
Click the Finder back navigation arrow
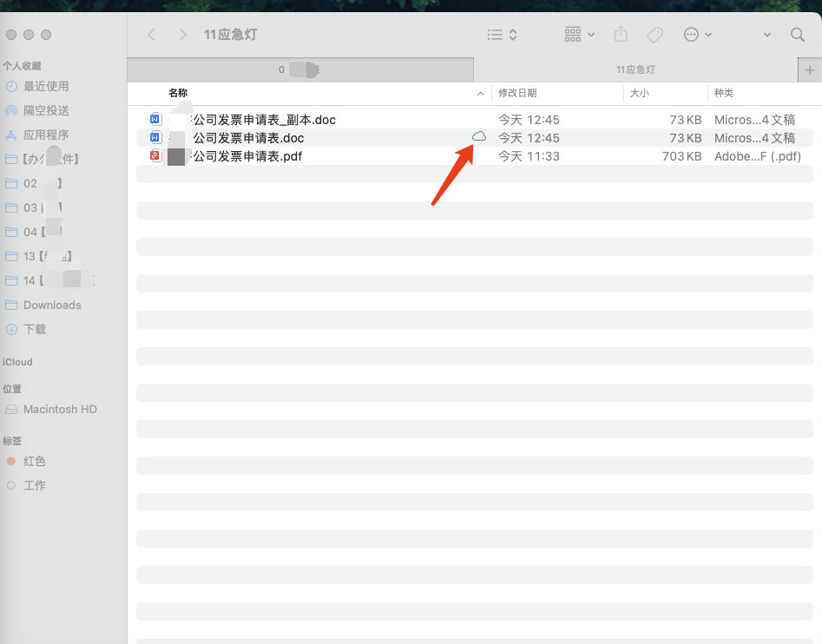(152, 35)
